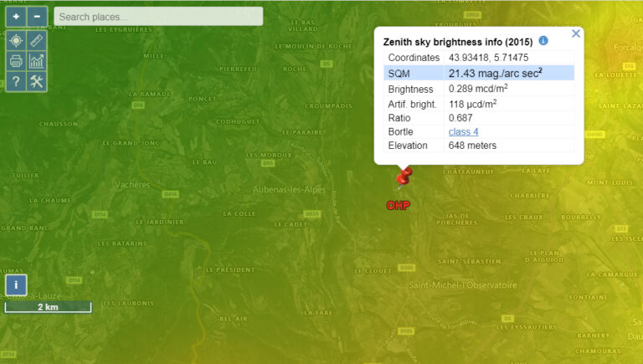Image resolution: width=643 pixels, height=364 pixels.
Task: Activate the locate my position tool
Action: click(x=16, y=40)
